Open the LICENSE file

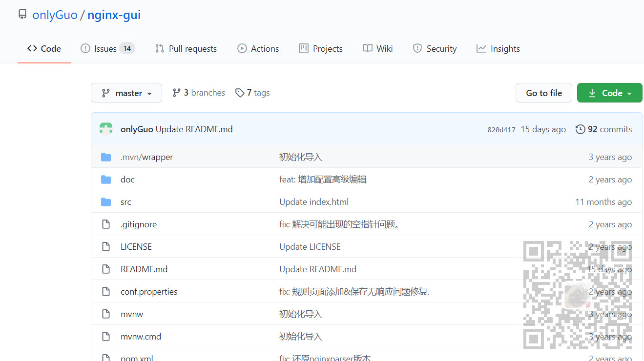tap(136, 247)
